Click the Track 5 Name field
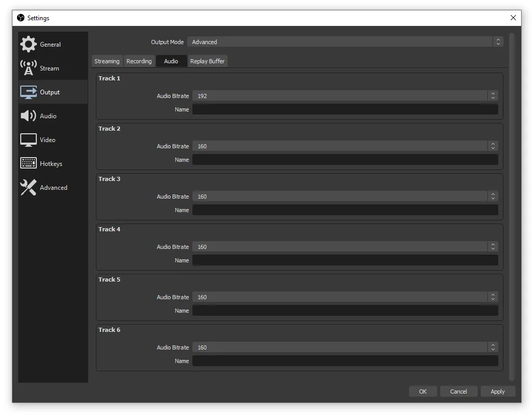Screen dimensions: 532x419 [x=345, y=311]
